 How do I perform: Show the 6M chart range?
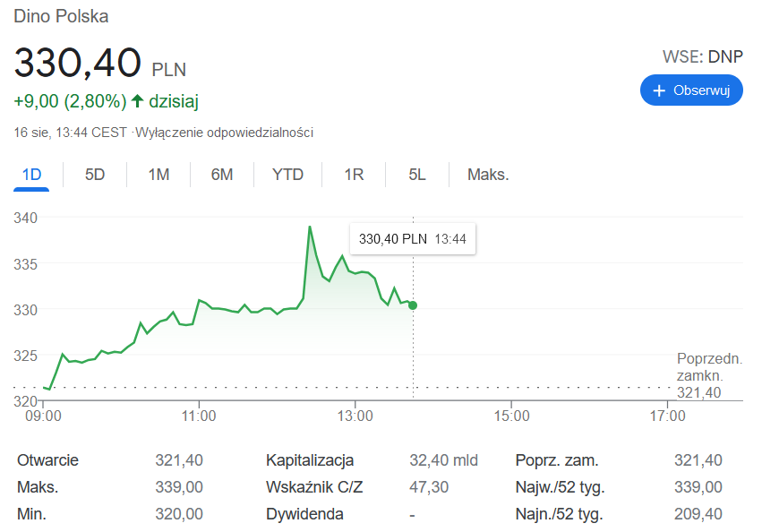221,175
